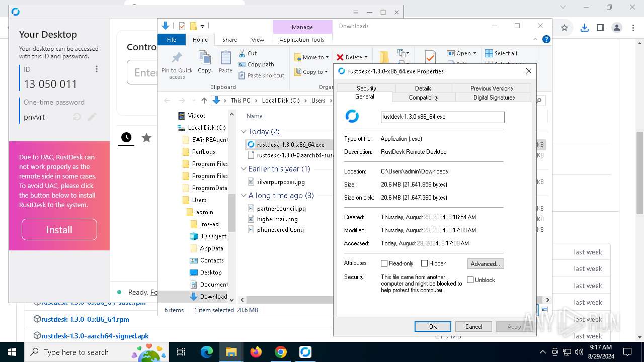Open rustdesk-1.3.0-0x86_64.rpm link in Chrome

tap(85, 319)
